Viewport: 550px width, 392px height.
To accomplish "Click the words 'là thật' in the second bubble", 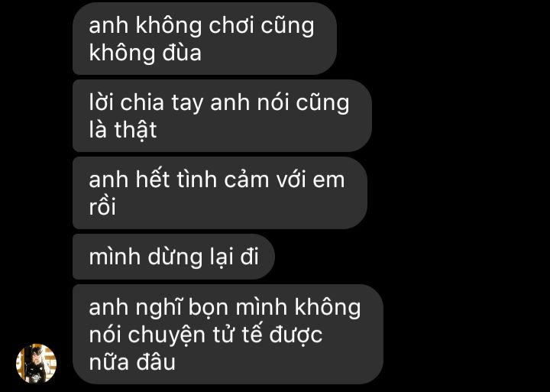I will pyautogui.click(x=123, y=130).
